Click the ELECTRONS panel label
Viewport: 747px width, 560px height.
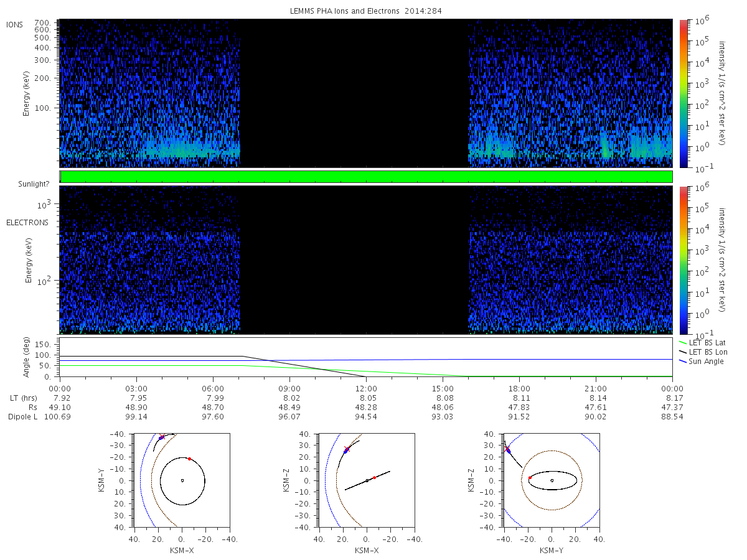coord(27,222)
